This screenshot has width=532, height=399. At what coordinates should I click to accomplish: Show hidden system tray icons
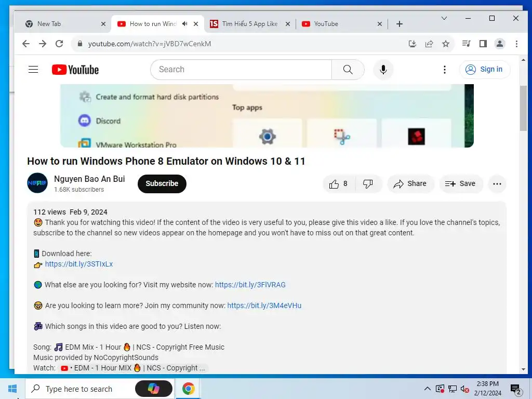(428, 389)
